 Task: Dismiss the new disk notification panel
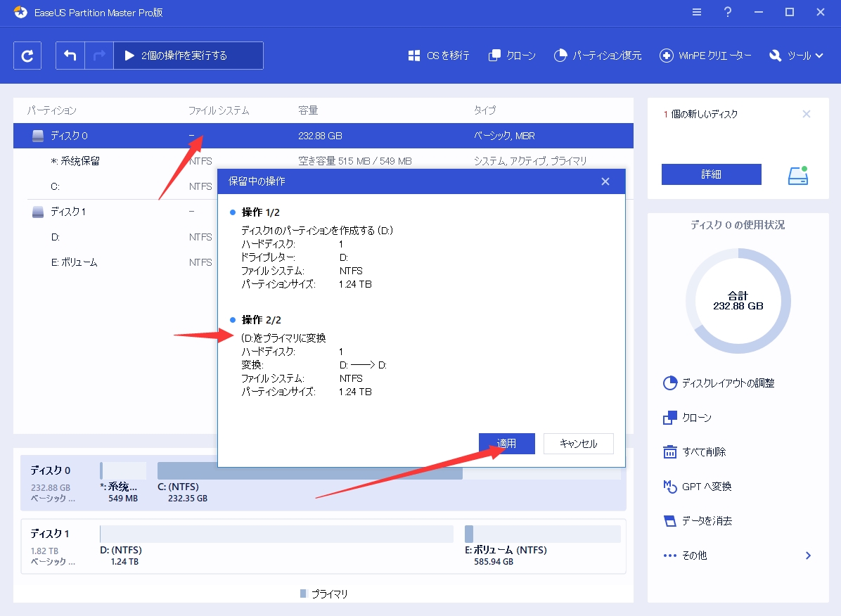click(806, 114)
